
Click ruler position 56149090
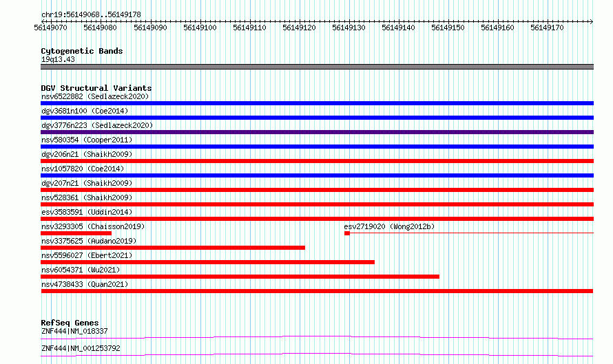pyautogui.click(x=151, y=28)
